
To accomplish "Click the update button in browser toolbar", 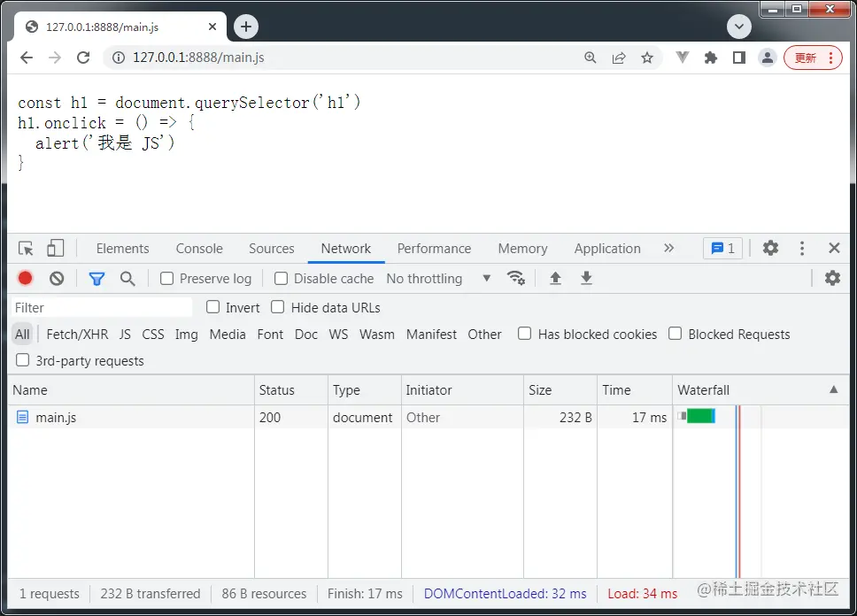I will point(813,58).
